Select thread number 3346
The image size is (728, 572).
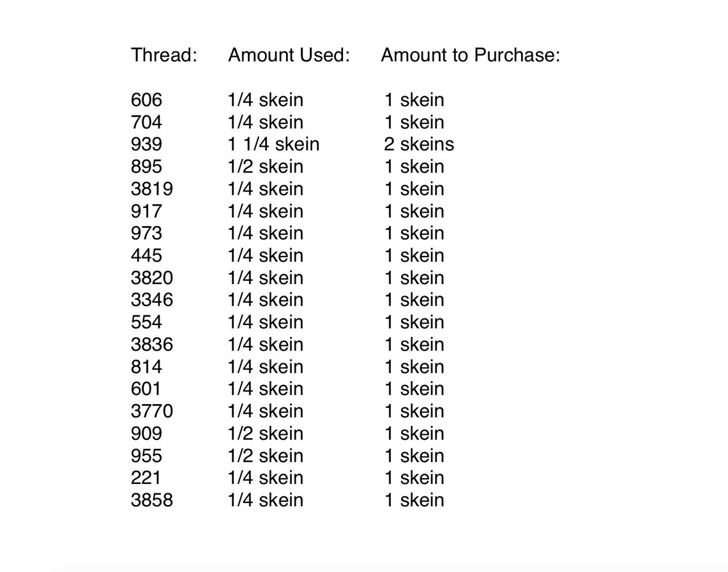point(152,299)
